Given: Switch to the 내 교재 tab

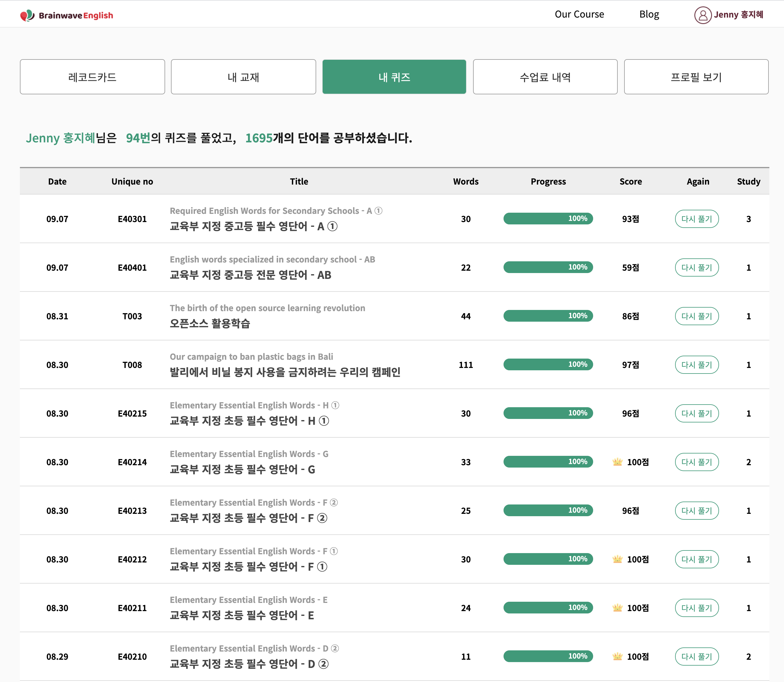Looking at the screenshot, I should 244,77.
